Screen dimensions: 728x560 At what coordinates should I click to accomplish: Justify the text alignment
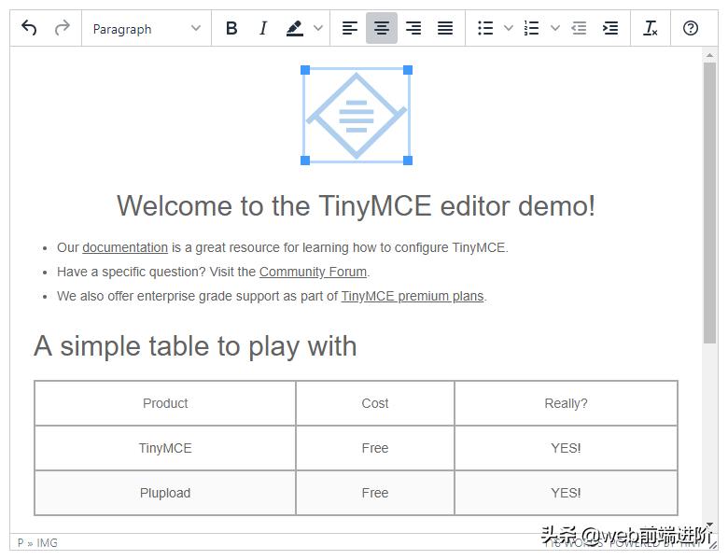445,28
